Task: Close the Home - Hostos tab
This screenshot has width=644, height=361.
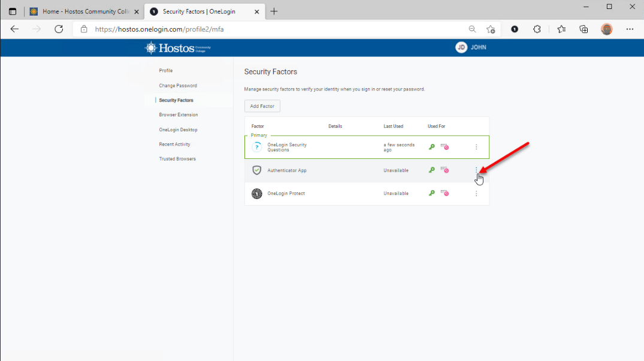Action: [x=137, y=11]
